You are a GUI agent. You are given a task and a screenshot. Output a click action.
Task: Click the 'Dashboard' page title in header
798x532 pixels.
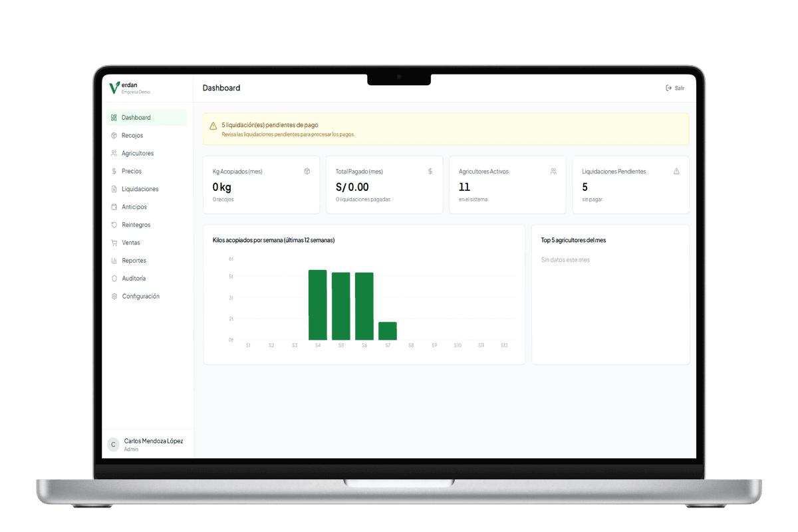point(221,88)
